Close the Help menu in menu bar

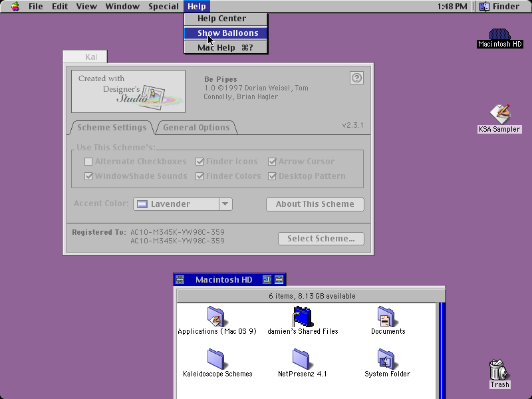pyautogui.click(x=197, y=6)
